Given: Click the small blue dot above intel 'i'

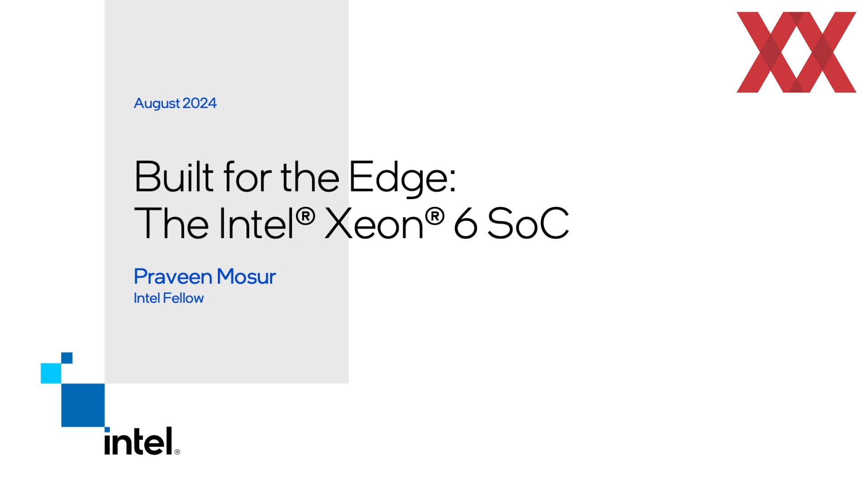Looking at the screenshot, I should click(107, 429).
